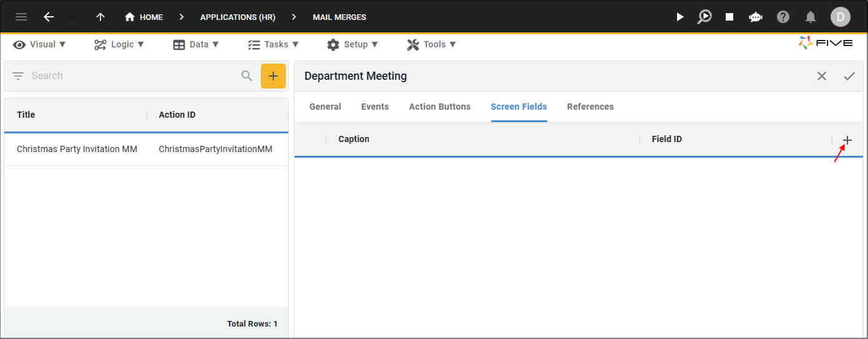Open help via question mark icon
The width and height of the screenshot is (868, 339).
(x=783, y=17)
